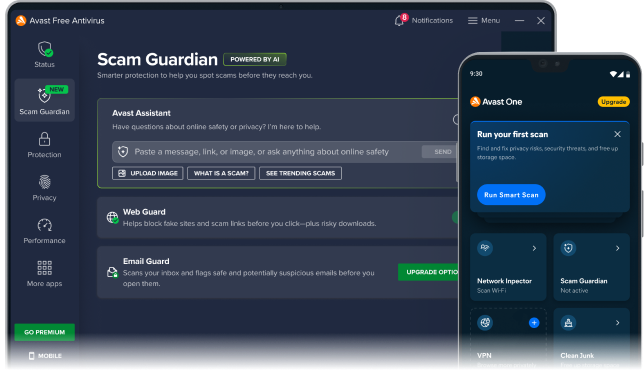Click the GO PREMIUM button
This screenshot has height=370, width=644.
tap(44, 332)
